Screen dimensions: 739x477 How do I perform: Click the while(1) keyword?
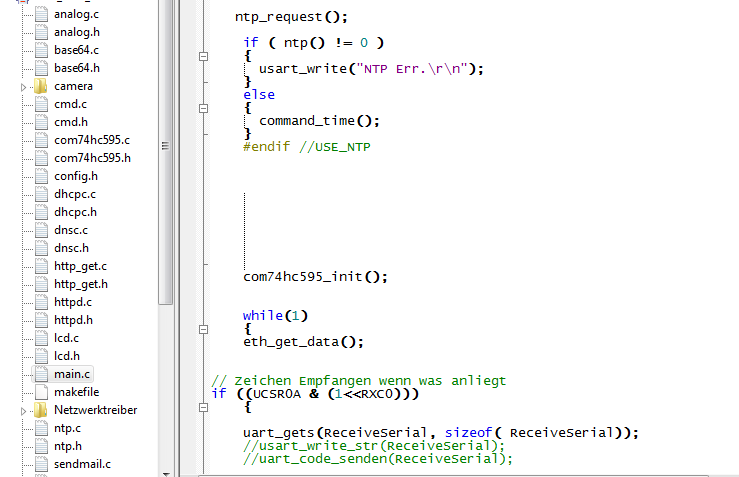[275, 315]
